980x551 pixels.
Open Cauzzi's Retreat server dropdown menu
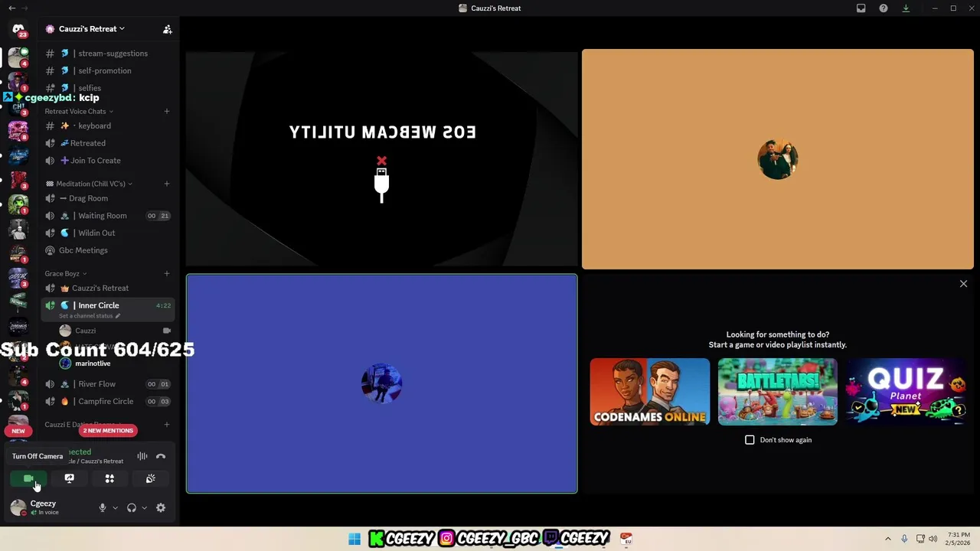tap(92, 29)
